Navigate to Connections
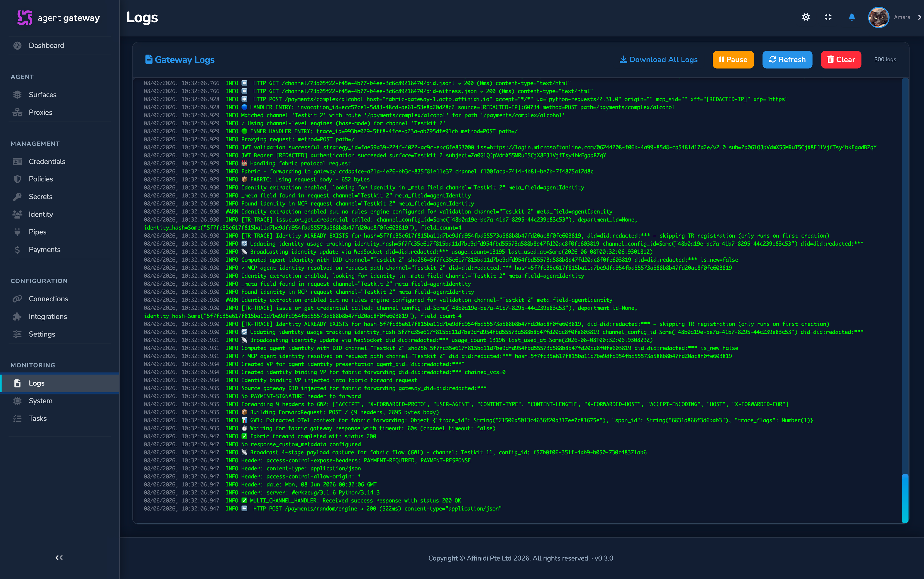This screenshot has width=924, height=579. 49,299
